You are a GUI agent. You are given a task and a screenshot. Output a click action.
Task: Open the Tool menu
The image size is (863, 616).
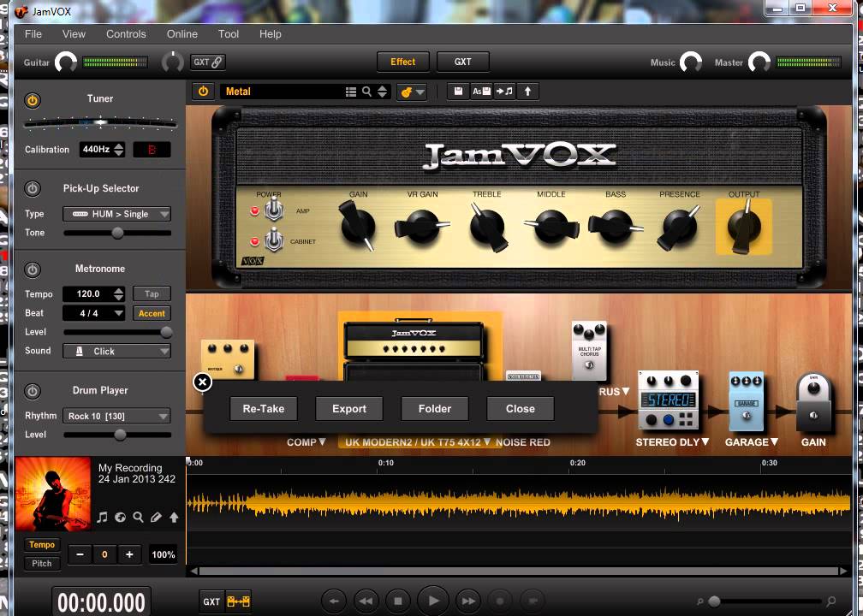229,34
